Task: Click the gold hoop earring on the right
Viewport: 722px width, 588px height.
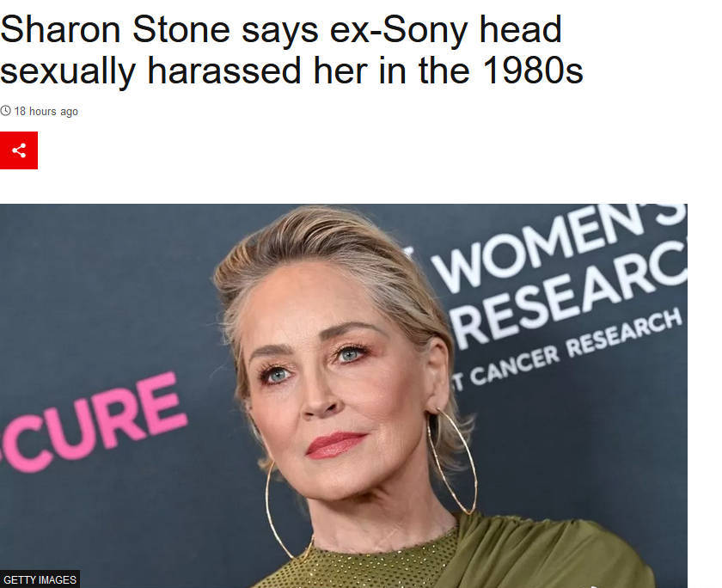Action: [452, 461]
